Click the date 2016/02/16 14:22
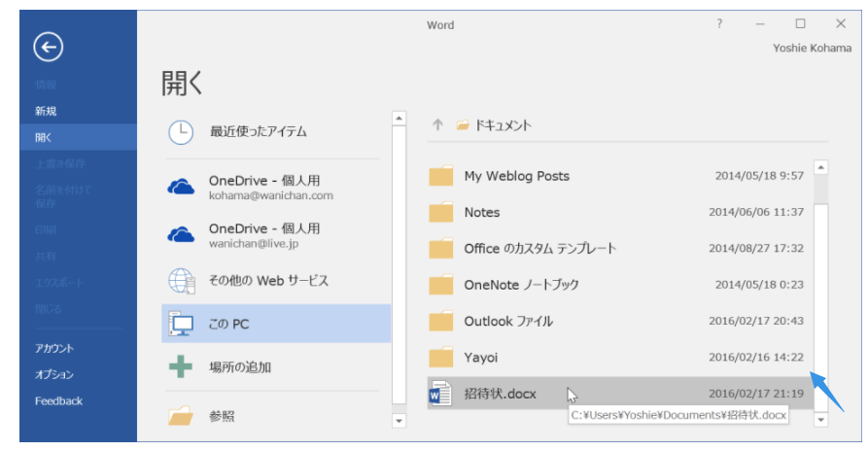The width and height of the screenshot is (868, 451). point(756,358)
